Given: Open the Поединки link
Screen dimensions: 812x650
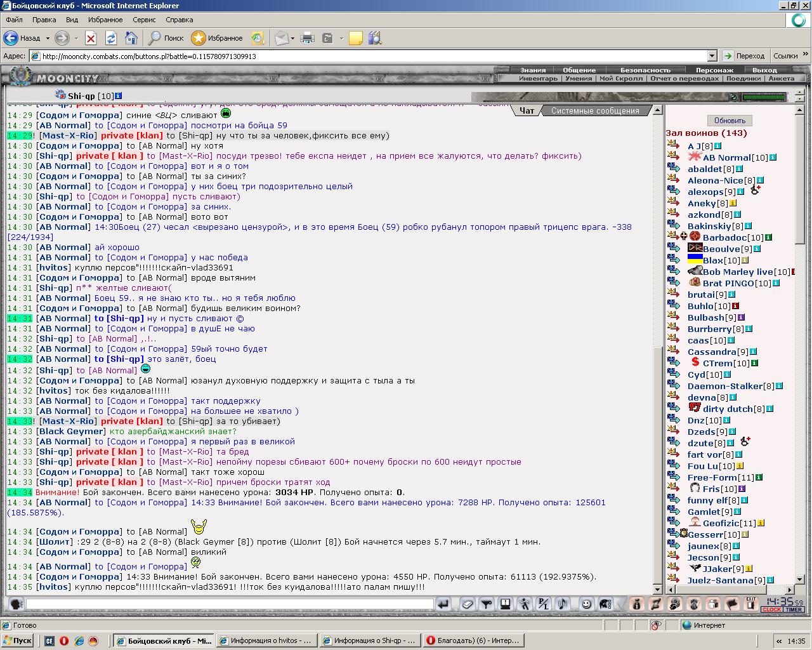Looking at the screenshot, I should (743, 79).
